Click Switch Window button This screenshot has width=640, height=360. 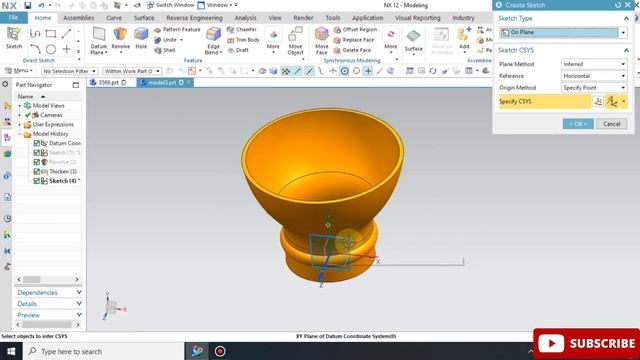point(170,5)
